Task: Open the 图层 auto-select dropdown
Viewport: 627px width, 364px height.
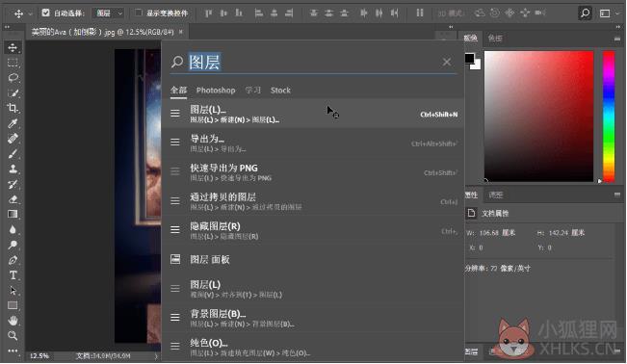Action: 109,13
